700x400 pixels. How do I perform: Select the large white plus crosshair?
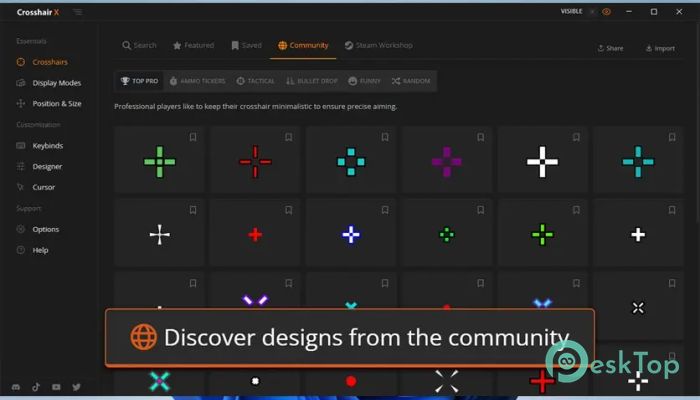[542, 162]
